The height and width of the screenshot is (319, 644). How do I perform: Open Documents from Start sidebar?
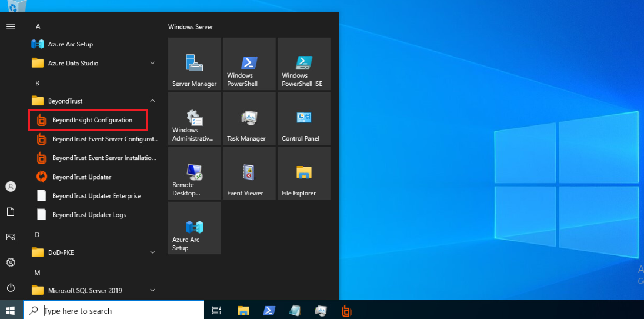pos(11,212)
